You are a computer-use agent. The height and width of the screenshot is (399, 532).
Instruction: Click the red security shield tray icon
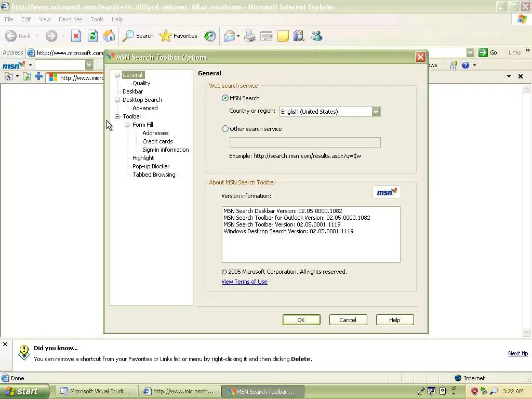pos(474,392)
